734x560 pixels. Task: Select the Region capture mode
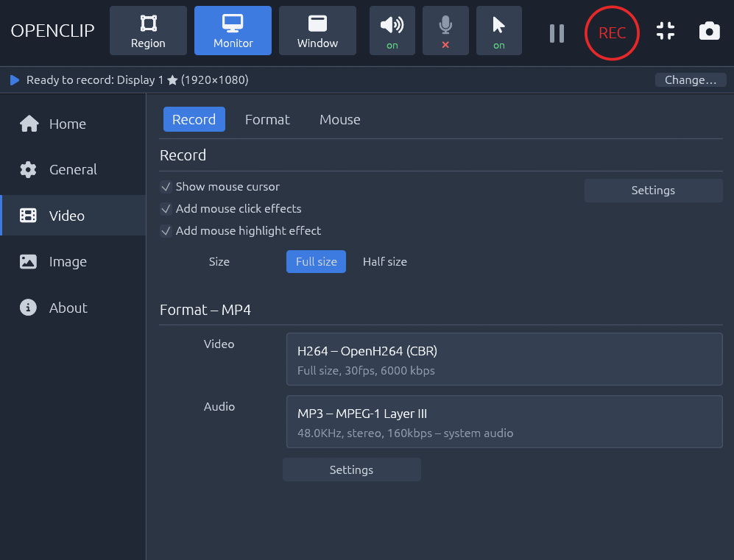tap(148, 31)
